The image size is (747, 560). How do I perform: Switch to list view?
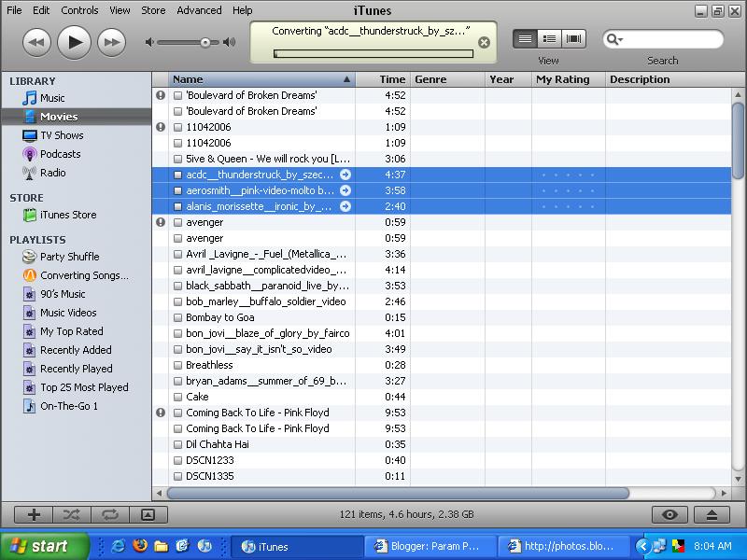pyautogui.click(x=525, y=39)
